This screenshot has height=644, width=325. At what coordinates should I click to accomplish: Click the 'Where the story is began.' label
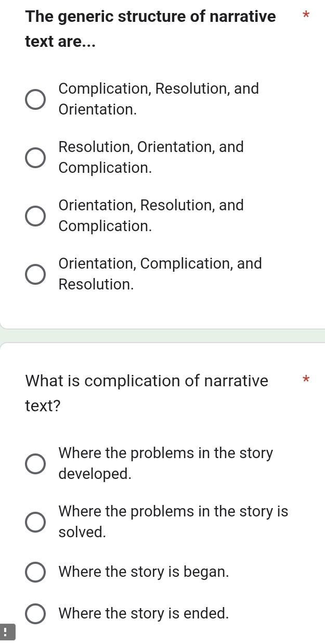click(x=144, y=572)
